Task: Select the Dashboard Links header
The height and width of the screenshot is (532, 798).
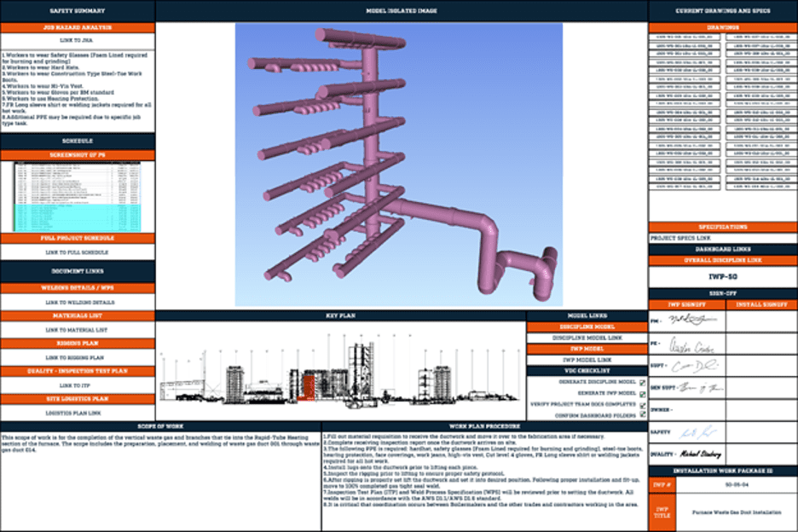Action: [x=723, y=250]
